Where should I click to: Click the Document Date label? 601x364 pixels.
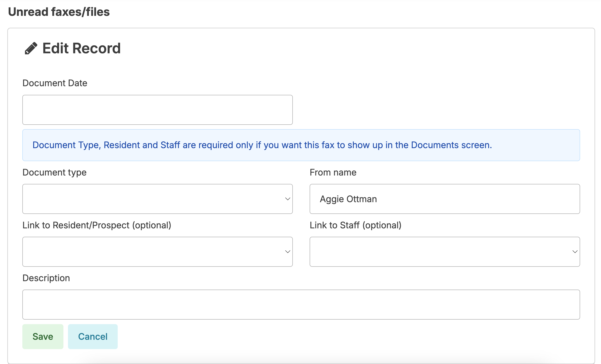[55, 83]
